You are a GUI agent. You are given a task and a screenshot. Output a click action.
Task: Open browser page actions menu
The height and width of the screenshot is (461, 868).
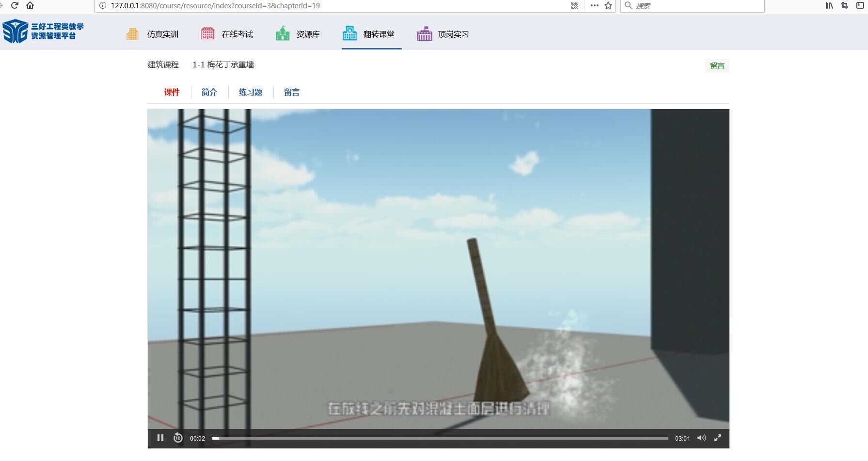pyautogui.click(x=595, y=6)
